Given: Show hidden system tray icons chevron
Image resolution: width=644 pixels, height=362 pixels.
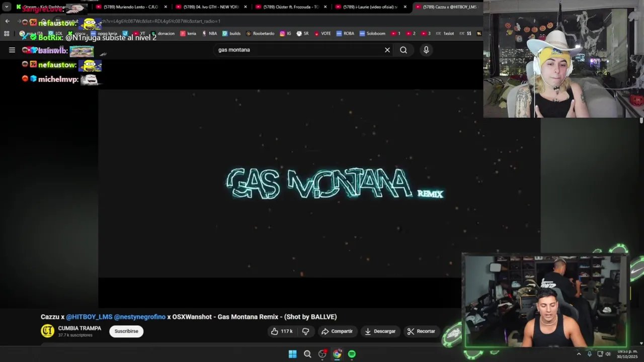Looking at the screenshot, I should [x=579, y=354].
